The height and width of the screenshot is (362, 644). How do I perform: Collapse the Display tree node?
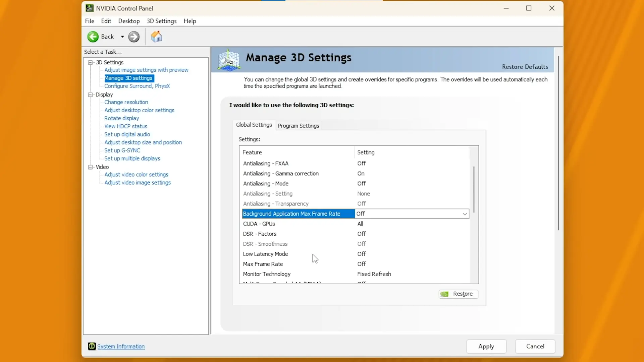pyautogui.click(x=90, y=95)
